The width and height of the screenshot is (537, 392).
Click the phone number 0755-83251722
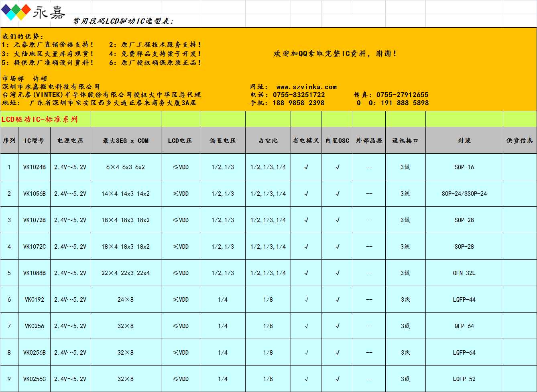click(299, 95)
